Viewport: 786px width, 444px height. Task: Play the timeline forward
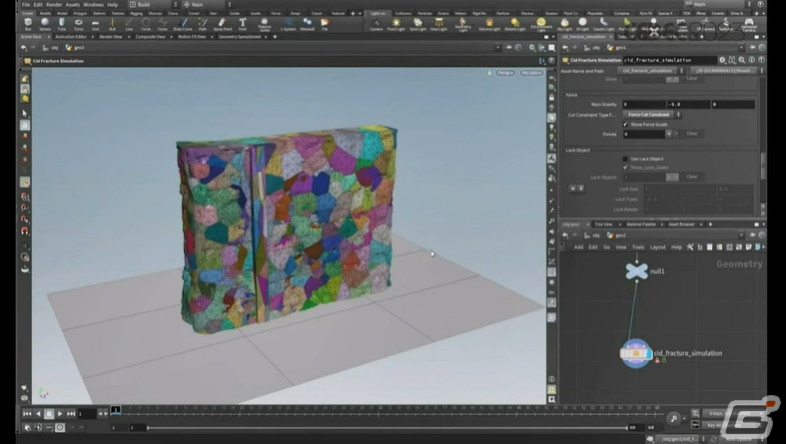(x=60, y=413)
